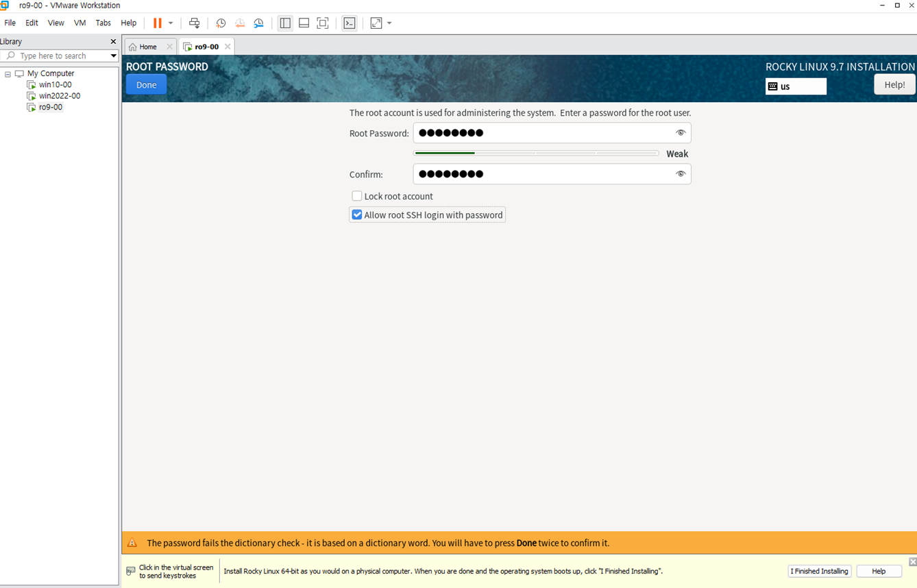
Task: Click the password strength bar
Action: click(536, 154)
